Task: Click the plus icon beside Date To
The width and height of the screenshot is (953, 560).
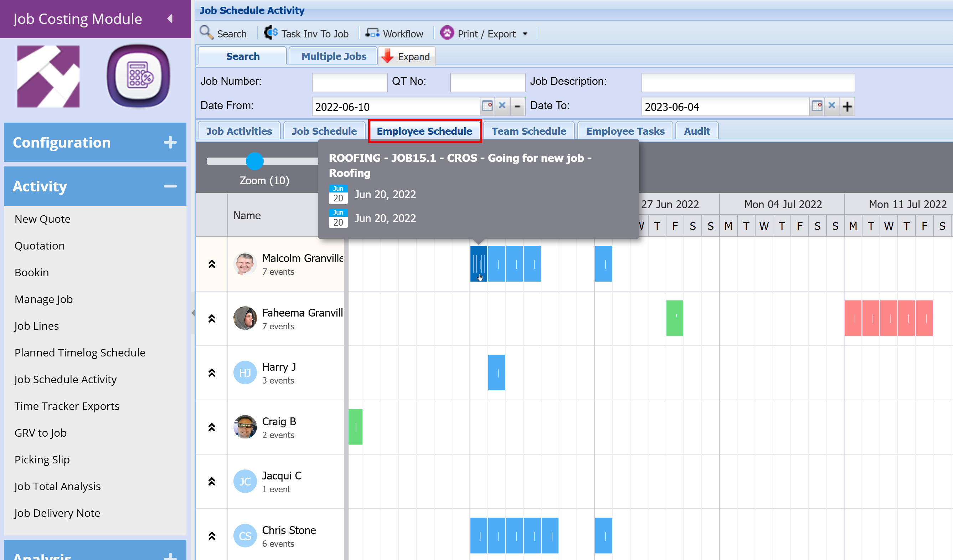Action: click(847, 106)
